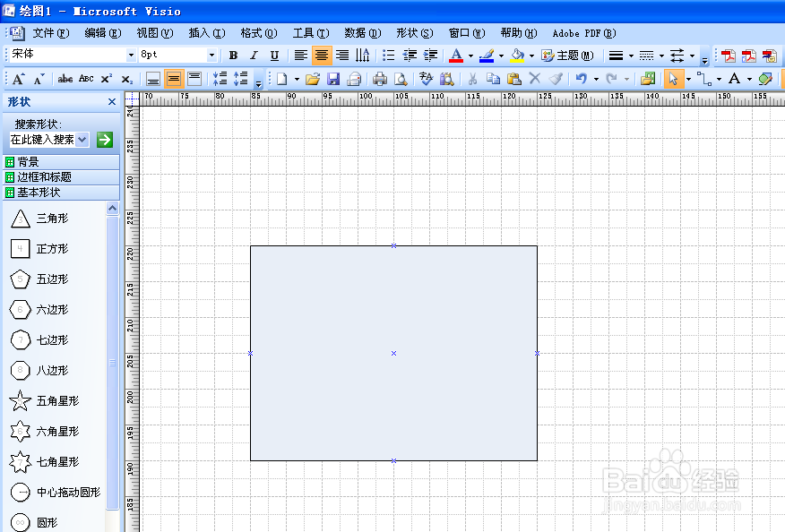Viewport: 785px width, 532px height.
Task: Align text left
Action: pyautogui.click(x=300, y=56)
